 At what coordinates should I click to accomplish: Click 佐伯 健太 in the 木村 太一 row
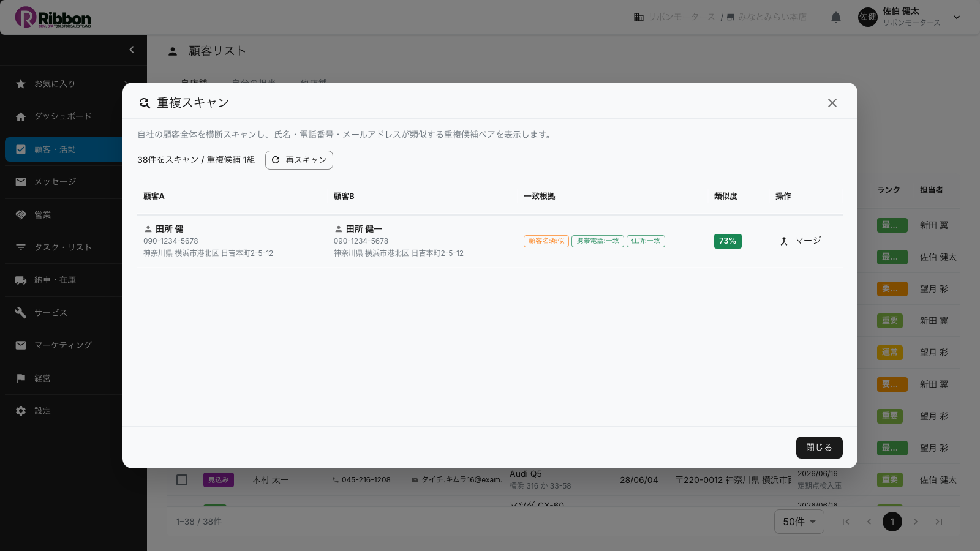[938, 480]
